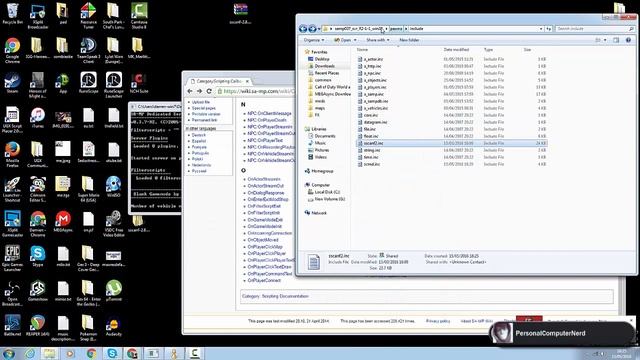This screenshot has width=640, height=360.
Task: Select the string.inc file
Action: click(371, 150)
